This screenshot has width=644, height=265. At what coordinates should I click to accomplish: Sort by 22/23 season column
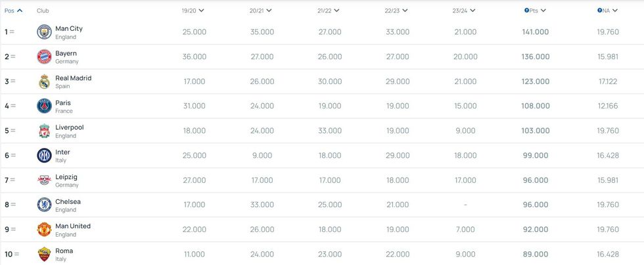point(396,11)
